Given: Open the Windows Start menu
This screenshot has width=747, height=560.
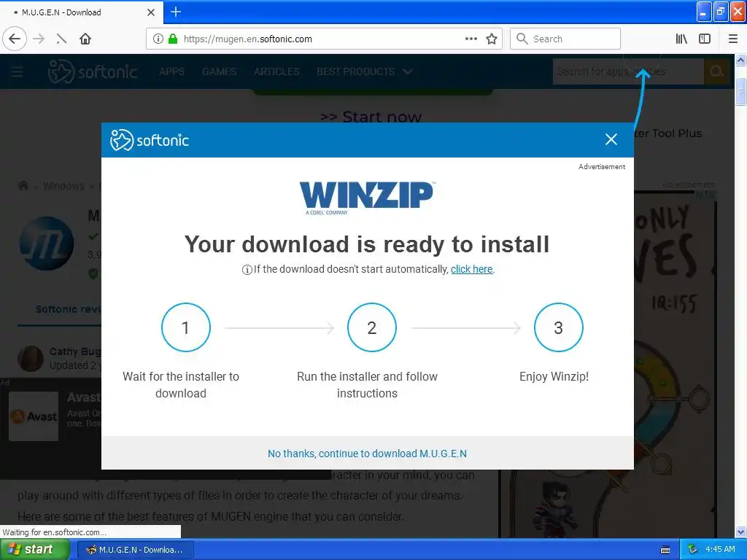Looking at the screenshot, I should click(34, 550).
